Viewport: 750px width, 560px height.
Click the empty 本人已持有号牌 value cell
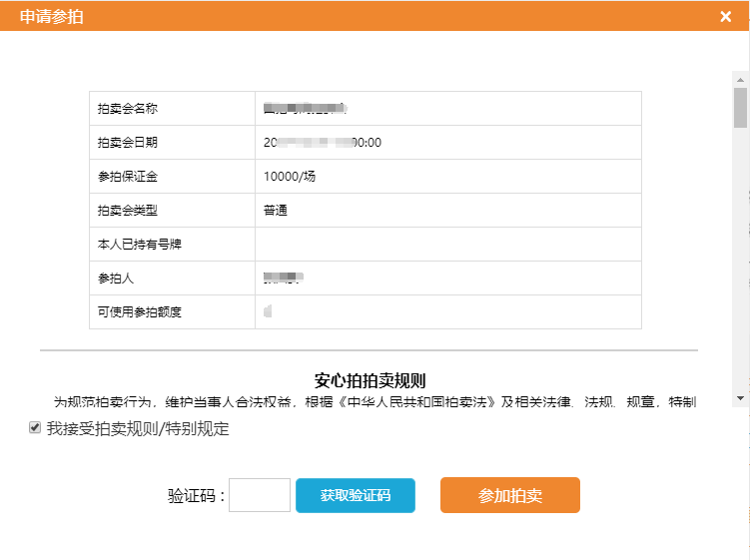(447, 244)
